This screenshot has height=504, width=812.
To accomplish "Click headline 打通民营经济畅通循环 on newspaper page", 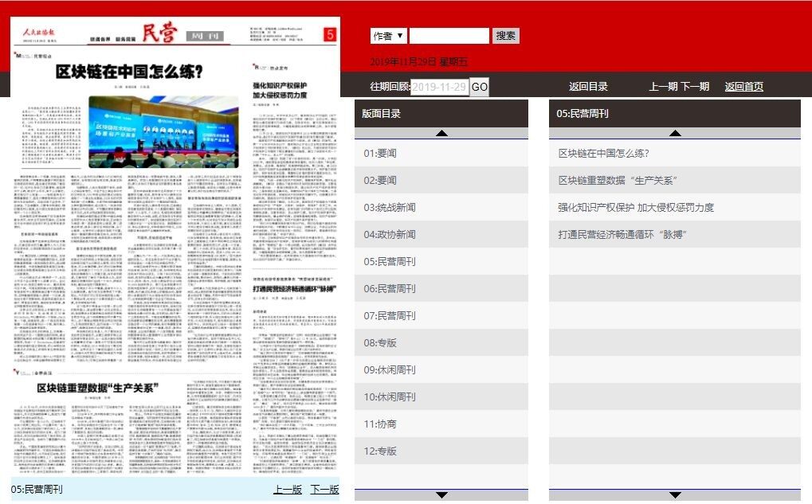I will 294,289.
